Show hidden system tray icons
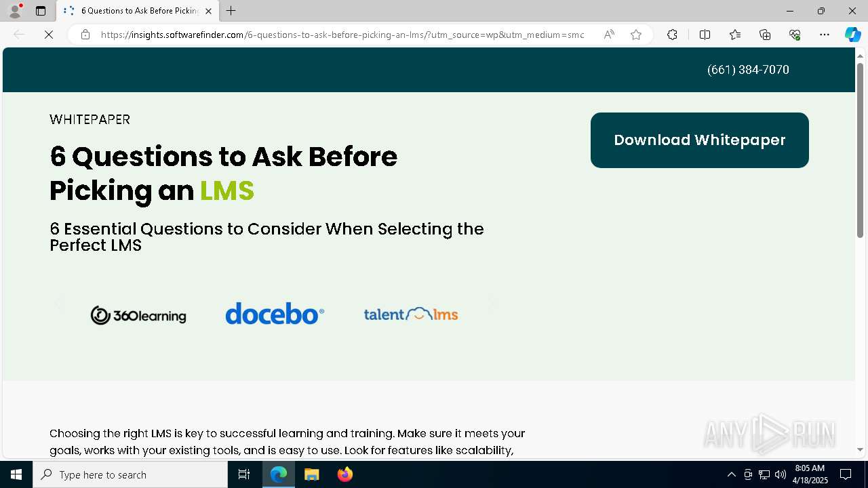The image size is (868, 488). (x=731, y=474)
